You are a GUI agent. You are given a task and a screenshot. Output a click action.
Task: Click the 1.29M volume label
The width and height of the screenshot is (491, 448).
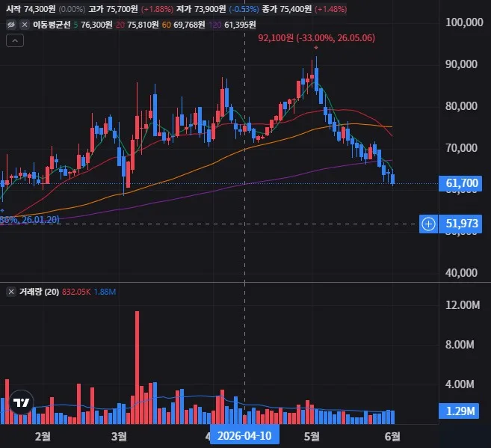click(458, 411)
